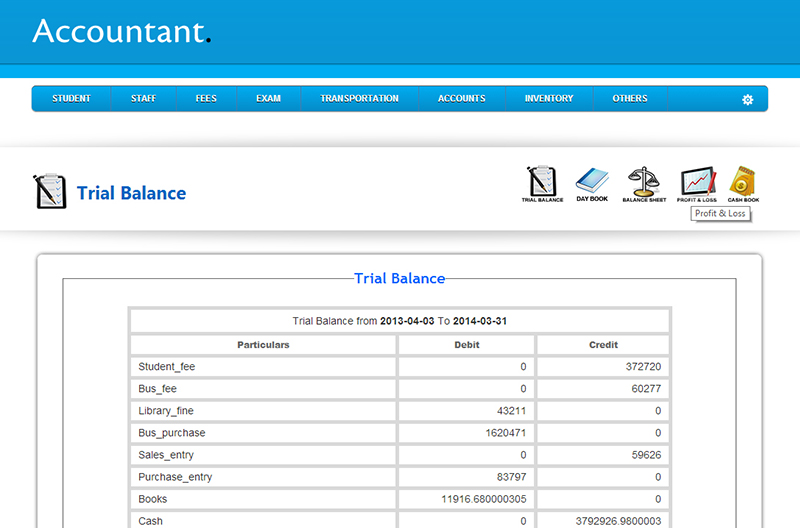Click the Debit column header
This screenshot has height=528, width=800.
[466, 345]
